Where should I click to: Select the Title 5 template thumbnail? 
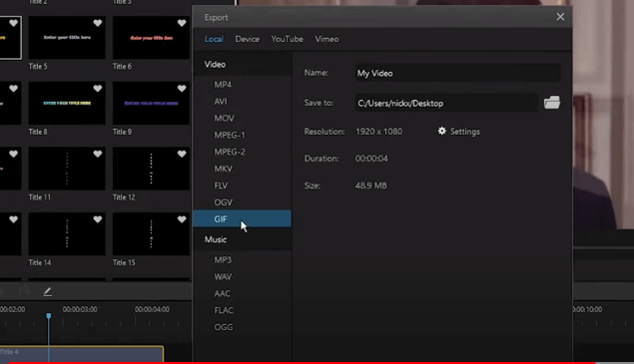coord(67,38)
